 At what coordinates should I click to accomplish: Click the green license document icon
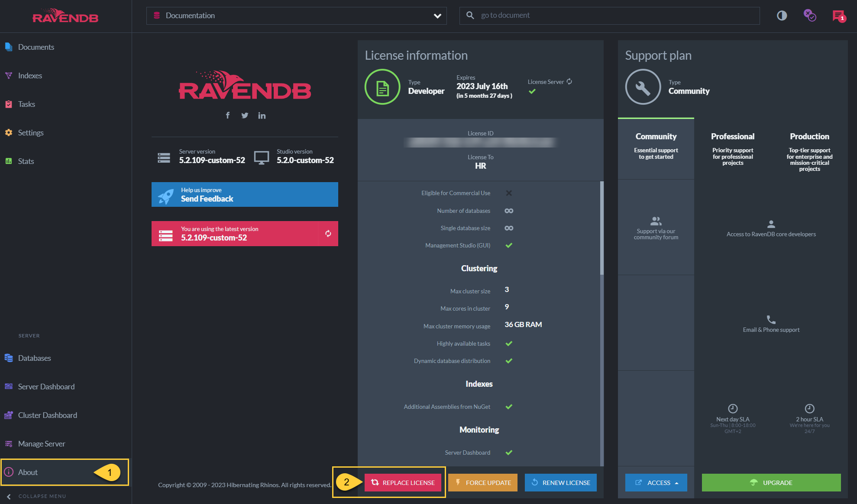point(382,87)
